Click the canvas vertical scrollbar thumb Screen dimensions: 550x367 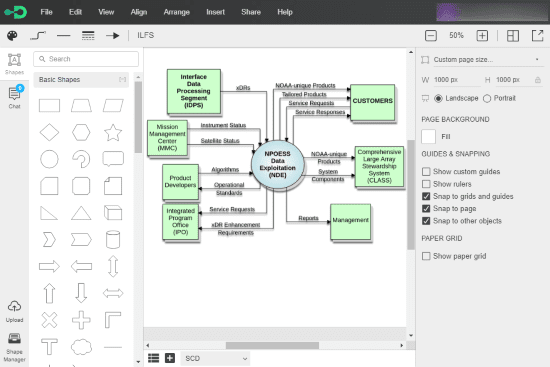coord(411,195)
